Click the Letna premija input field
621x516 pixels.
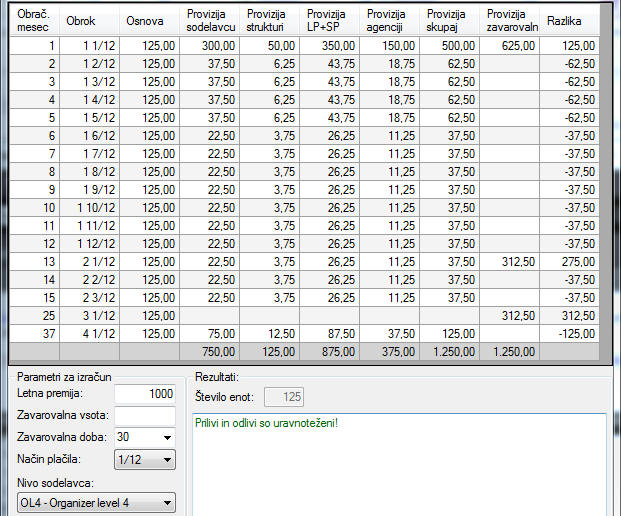coord(144,394)
